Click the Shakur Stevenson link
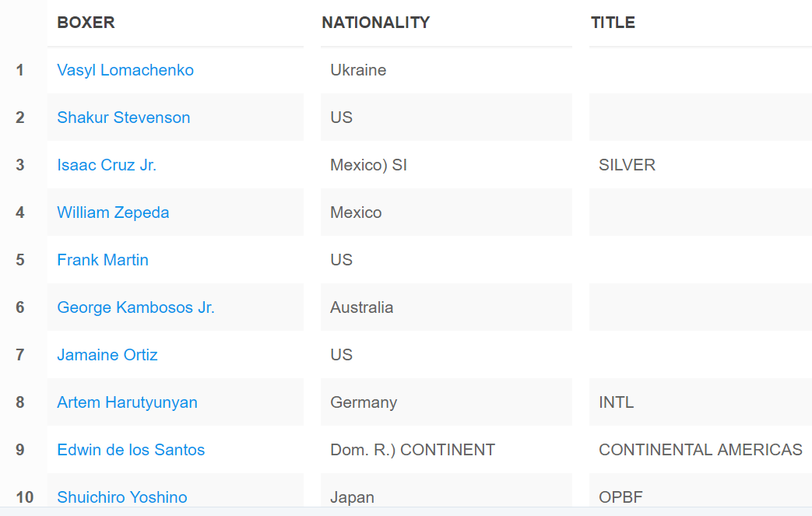 123,118
